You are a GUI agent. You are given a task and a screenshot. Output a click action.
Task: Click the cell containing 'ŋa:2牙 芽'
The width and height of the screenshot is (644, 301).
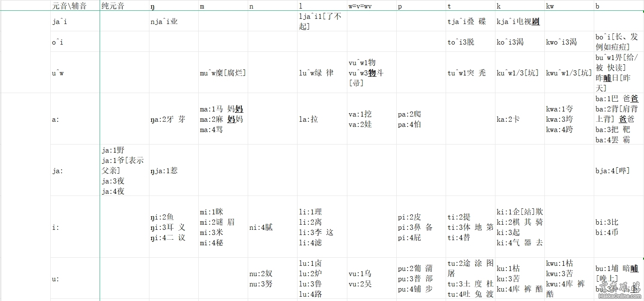(x=173, y=119)
